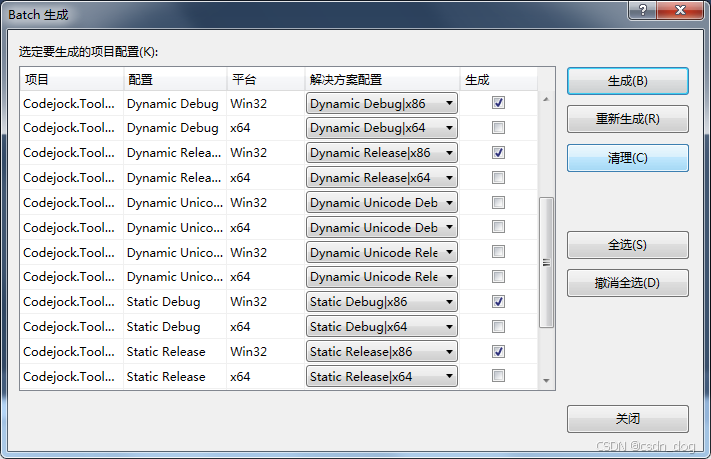The image size is (711, 459).
Task: Select Dynamic Relea... config cell in Win32 row
Action: (174, 153)
